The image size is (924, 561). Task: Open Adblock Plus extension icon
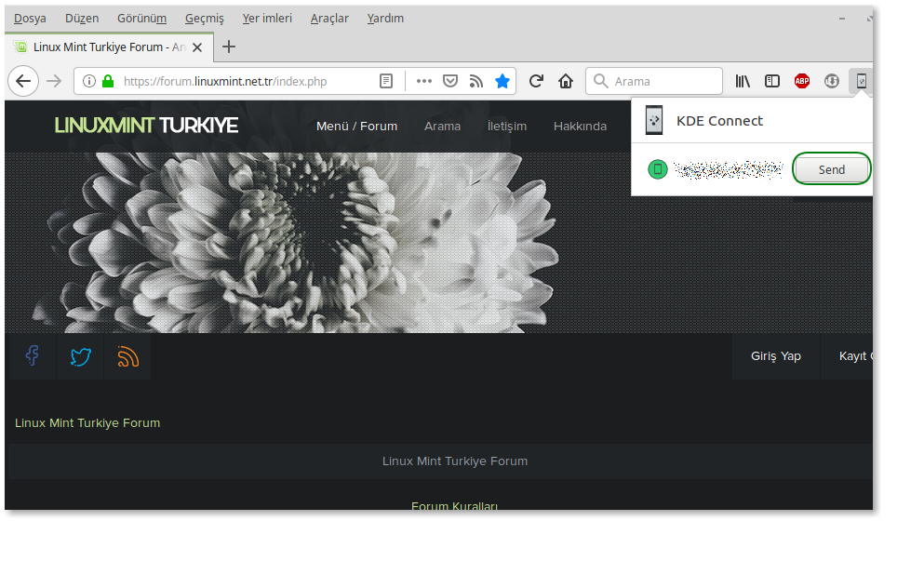click(802, 81)
